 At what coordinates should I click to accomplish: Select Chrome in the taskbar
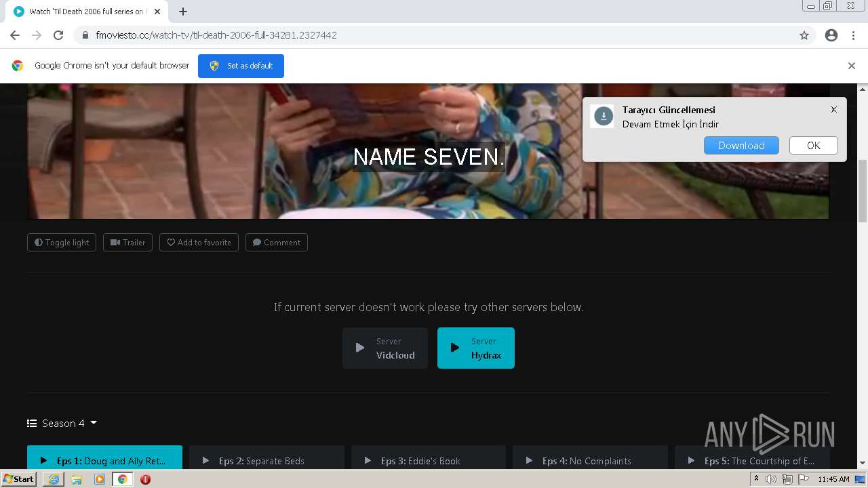click(x=122, y=479)
